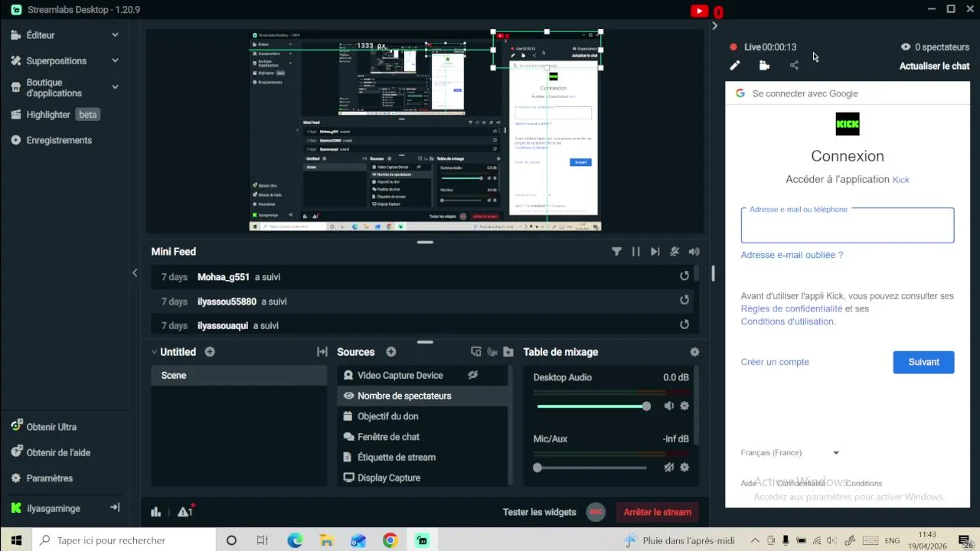
Task: Open Desktop Audio settings gear
Action: point(684,406)
